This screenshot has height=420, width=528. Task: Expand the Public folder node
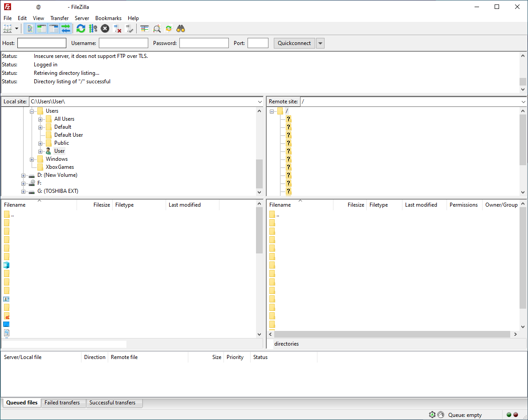[40, 143]
